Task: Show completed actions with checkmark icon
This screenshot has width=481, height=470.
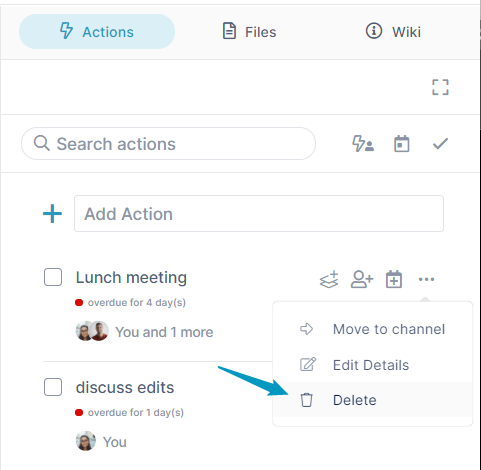Action: pos(440,144)
